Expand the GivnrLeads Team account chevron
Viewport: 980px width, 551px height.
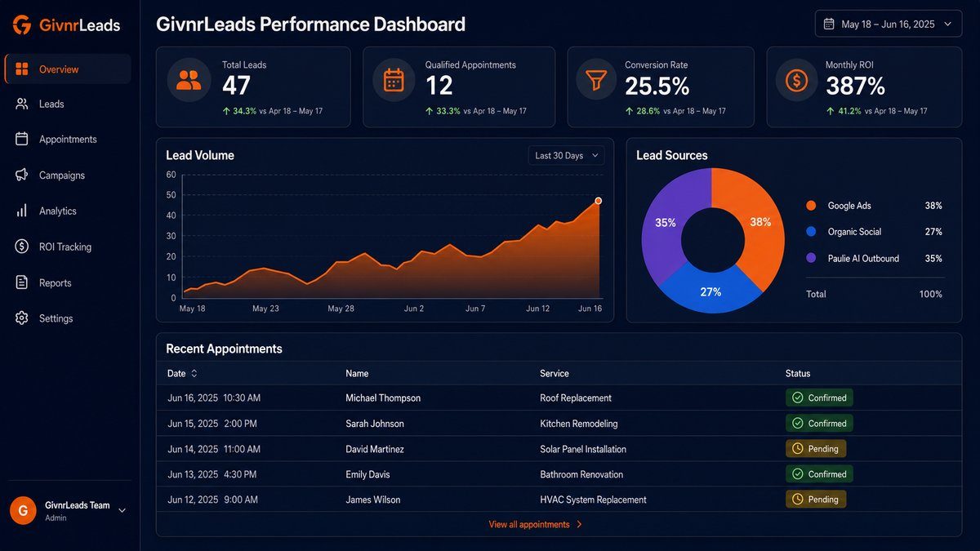122,511
